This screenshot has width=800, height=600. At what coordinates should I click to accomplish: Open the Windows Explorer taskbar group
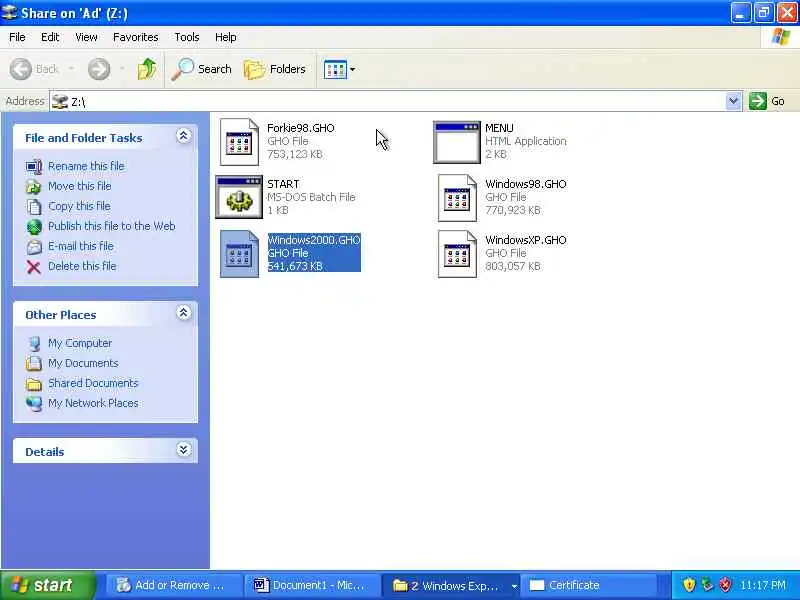(x=451, y=585)
